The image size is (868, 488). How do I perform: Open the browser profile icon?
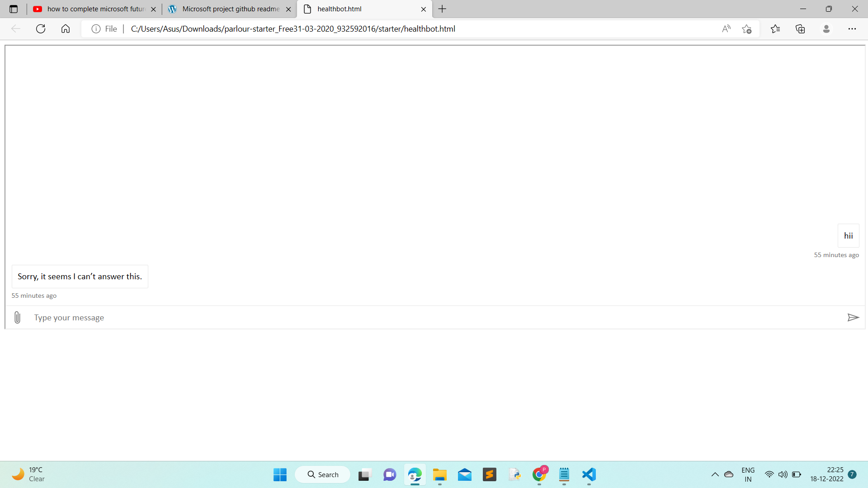(x=826, y=29)
